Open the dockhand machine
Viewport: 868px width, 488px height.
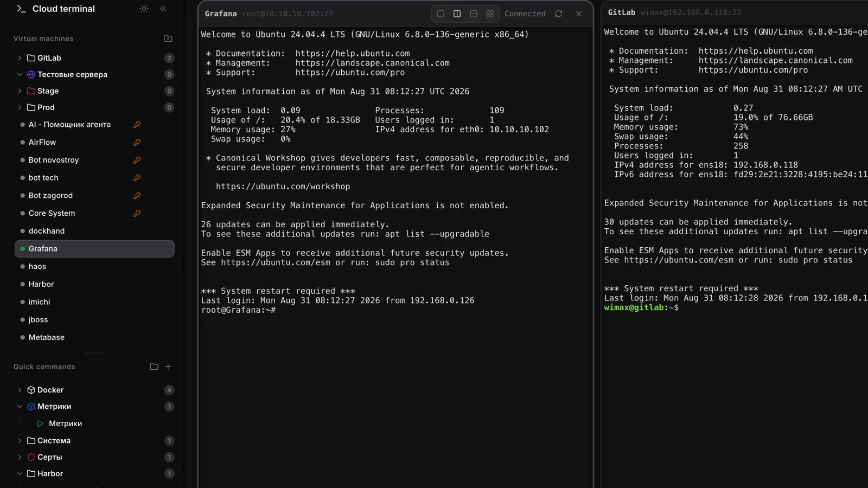(x=94, y=231)
